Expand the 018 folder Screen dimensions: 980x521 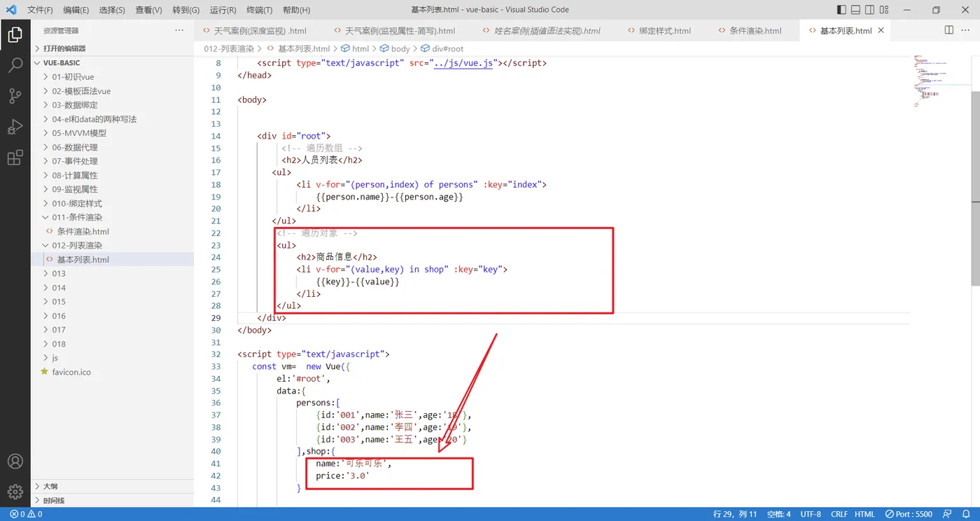[x=112, y=344]
